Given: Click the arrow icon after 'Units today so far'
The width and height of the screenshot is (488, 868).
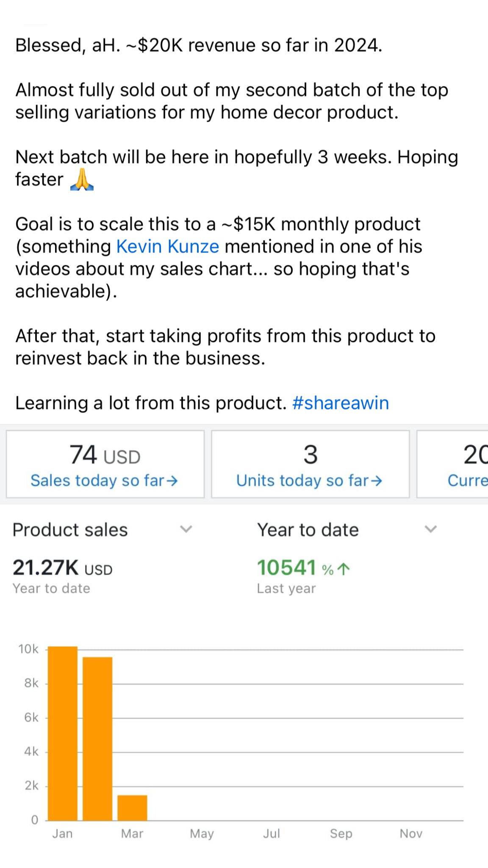Looking at the screenshot, I should [x=377, y=481].
